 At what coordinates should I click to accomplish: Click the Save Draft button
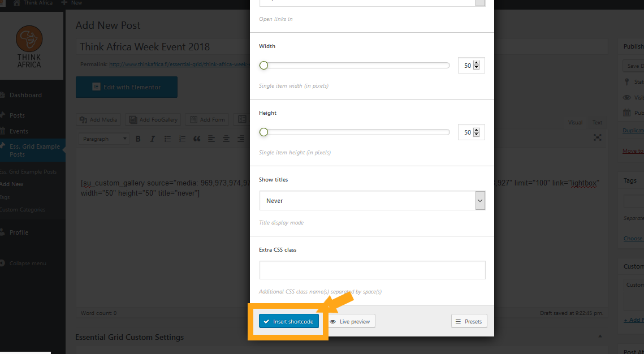pyautogui.click(x=633, y=66)
